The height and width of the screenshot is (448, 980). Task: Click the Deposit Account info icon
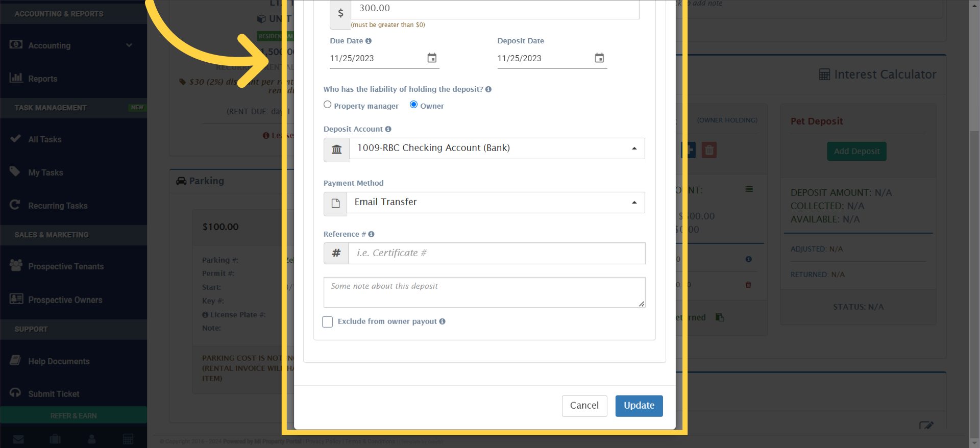388,129
